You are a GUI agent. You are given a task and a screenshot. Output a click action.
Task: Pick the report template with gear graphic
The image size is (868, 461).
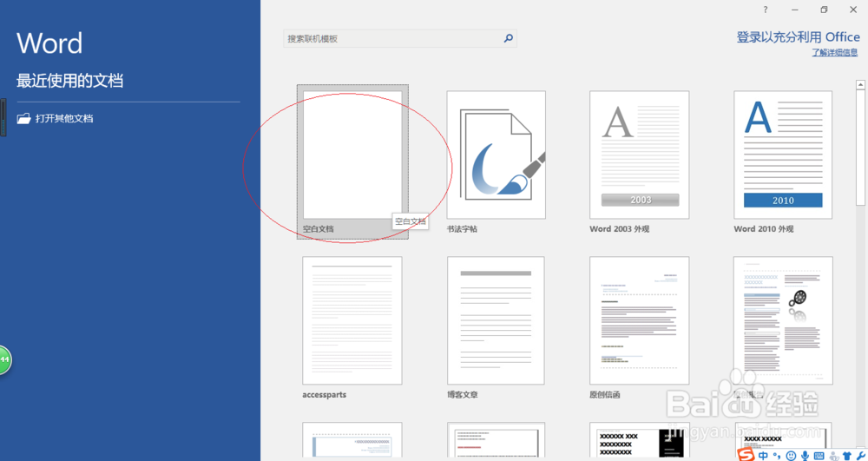[783, 327]
